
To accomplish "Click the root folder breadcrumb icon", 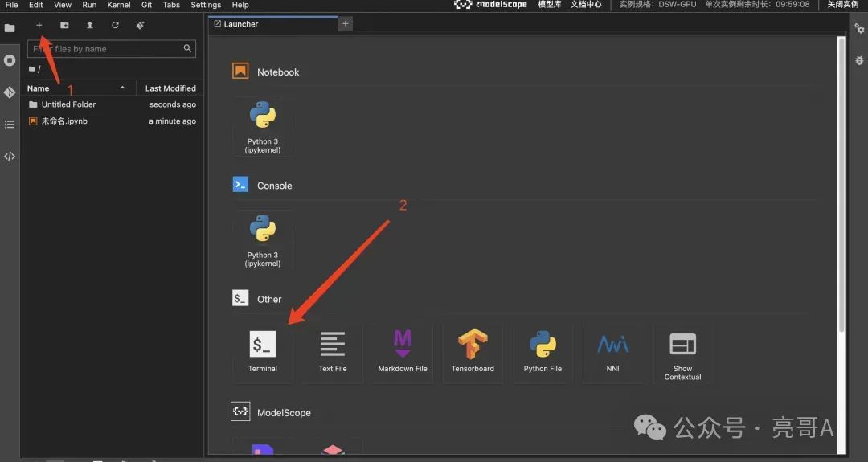I will point(32,69).
